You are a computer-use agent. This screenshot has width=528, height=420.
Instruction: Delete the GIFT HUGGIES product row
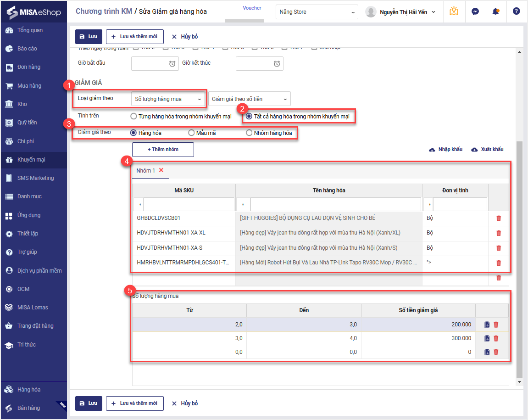click(499, 218)
